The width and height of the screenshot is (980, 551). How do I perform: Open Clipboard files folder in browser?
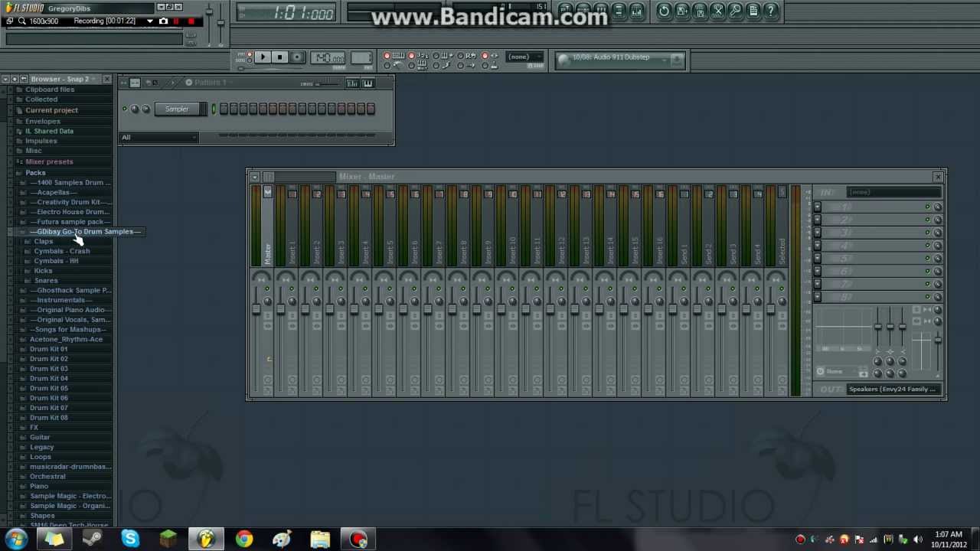point(50,90)
